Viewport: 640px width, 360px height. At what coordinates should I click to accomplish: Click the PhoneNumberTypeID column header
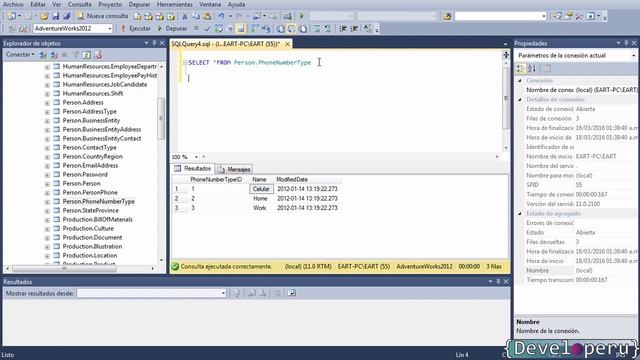216,180
